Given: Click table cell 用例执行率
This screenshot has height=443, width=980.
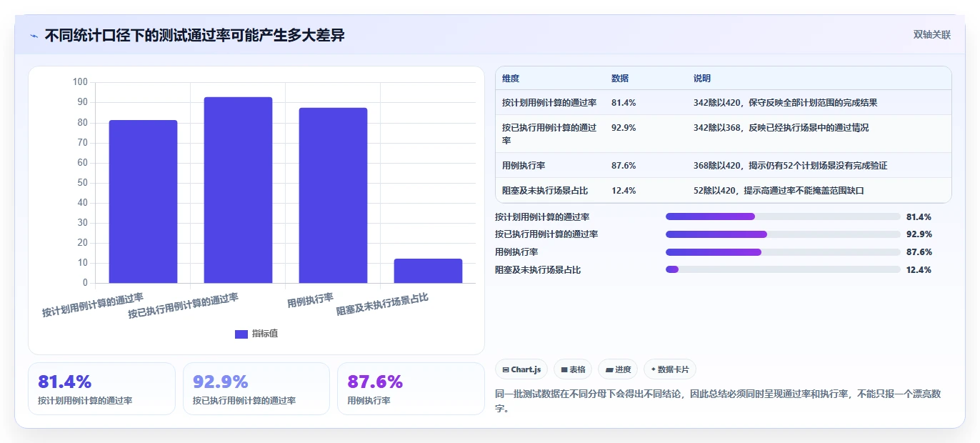Looking at the screenshot, I should click(524, 166).
